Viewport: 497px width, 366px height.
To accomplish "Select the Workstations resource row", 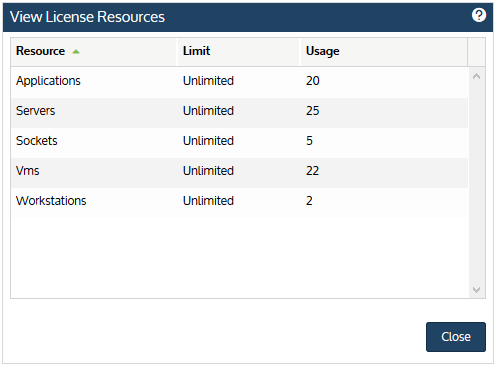I will [x=239, y=203].
